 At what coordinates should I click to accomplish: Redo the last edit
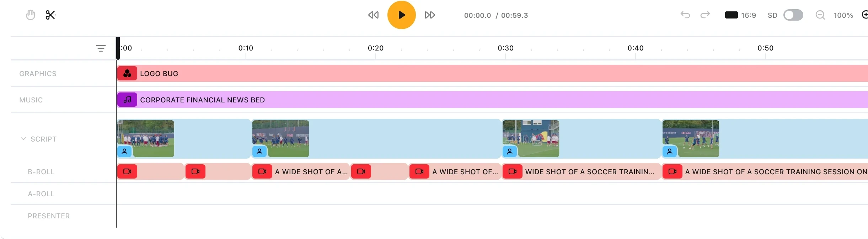(x=705, y=15)
